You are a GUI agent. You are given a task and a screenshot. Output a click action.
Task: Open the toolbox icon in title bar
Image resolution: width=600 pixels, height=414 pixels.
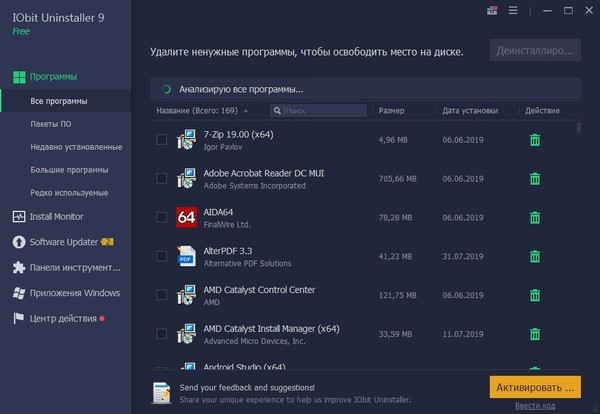pos(491,11)
